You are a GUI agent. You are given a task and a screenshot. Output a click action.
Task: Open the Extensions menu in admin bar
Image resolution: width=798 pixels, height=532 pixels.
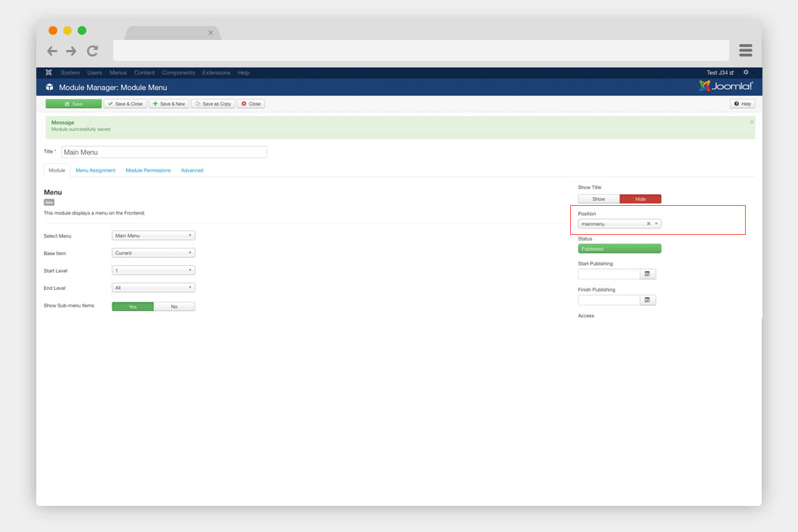click(216, 72)
